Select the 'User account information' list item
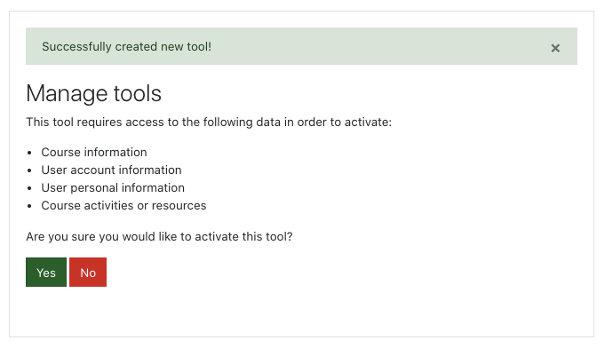This screenshot has height=364, width=605. pos(112,170)
